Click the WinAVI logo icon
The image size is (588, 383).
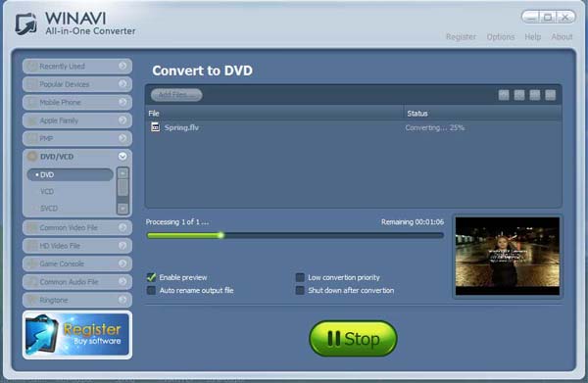(x=25, y=24)
